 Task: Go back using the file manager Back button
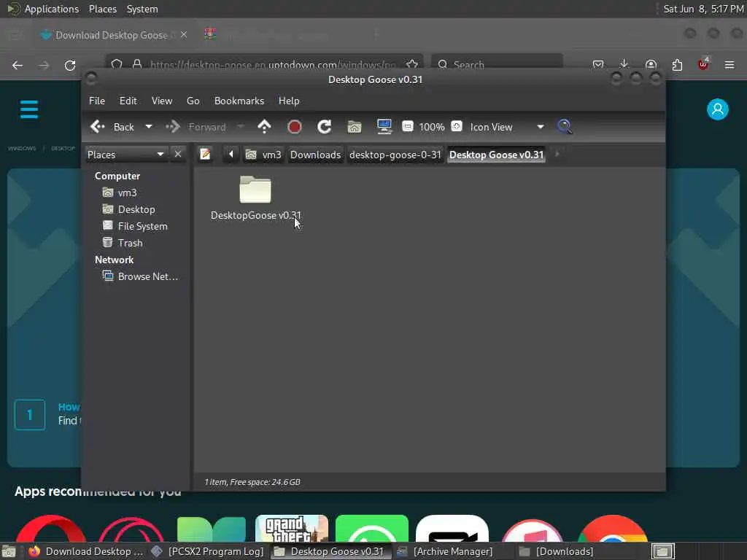(112, 127)
